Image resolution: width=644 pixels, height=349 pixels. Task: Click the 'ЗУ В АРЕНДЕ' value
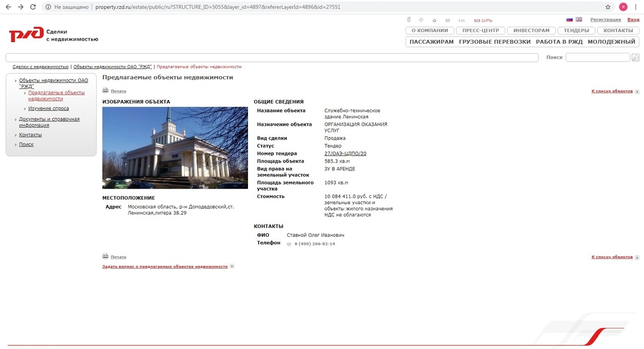[340, 169]
